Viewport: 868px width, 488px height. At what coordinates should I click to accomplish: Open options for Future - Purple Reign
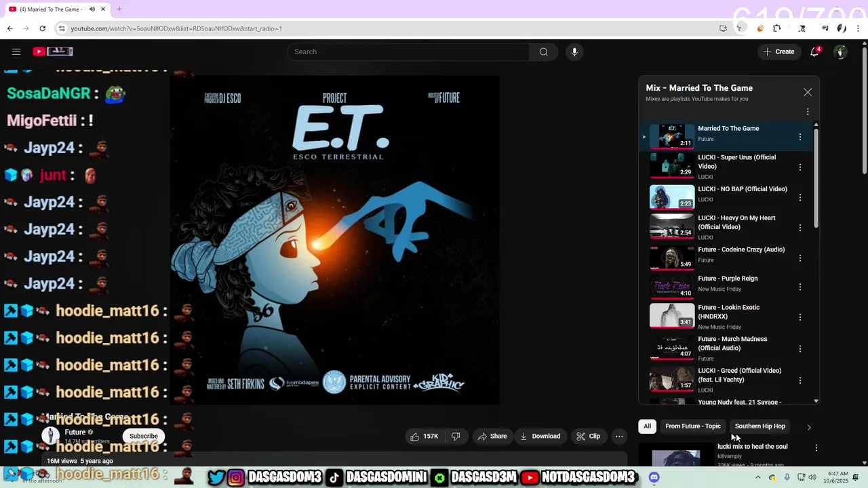(x=800, y=287)
